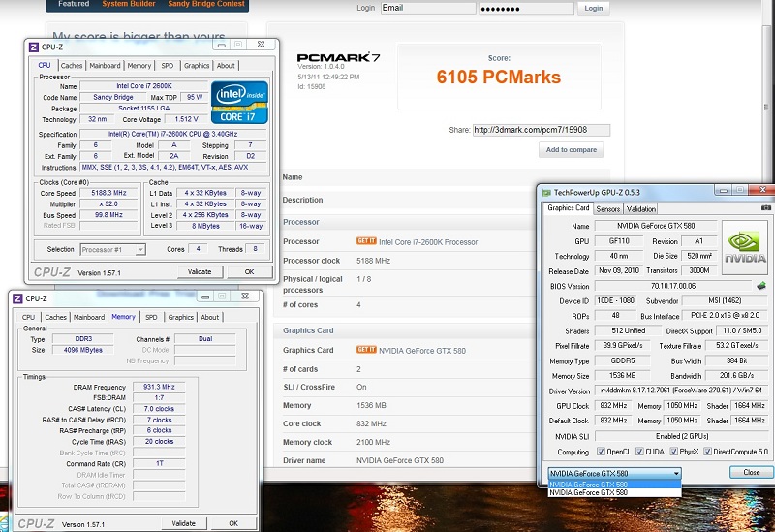Click the GPU-Z title bar icon
This screenshot has width=775, height=532.
point(546,192)
